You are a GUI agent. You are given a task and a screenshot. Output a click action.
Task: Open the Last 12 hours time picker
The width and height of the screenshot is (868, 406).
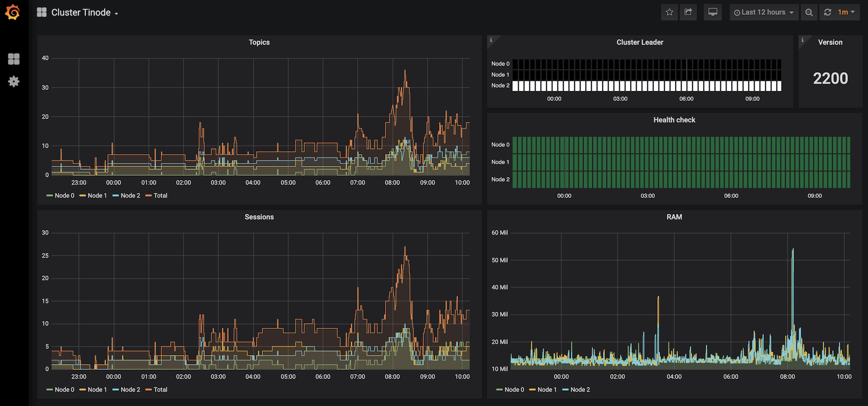764,12
